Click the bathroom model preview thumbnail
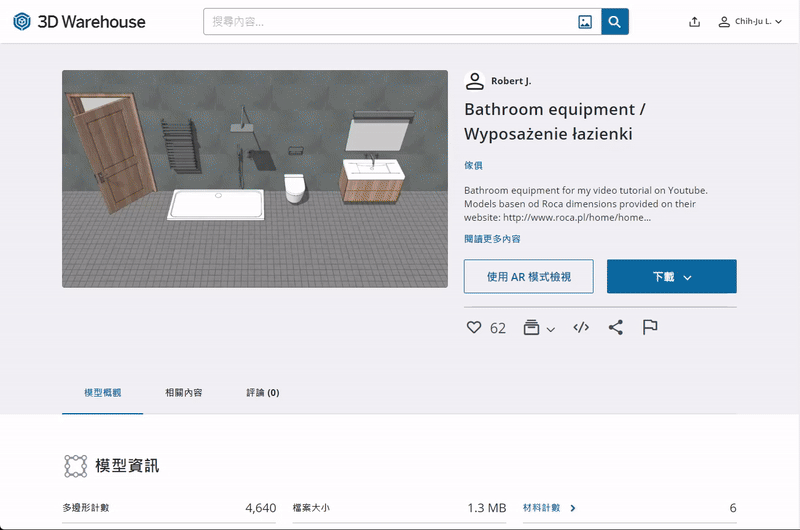Screen dimensions: 800x530 [x=255, y=179]
